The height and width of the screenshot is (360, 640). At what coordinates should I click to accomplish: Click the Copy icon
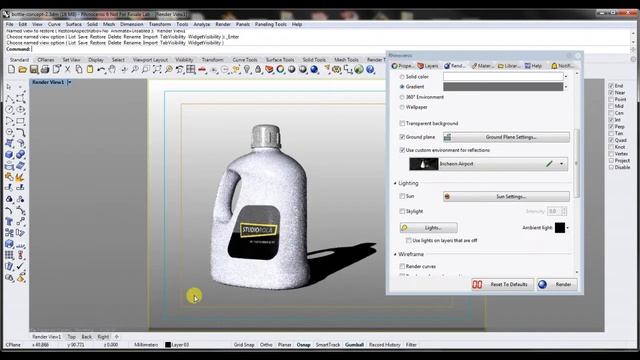click(x=79, y=69)
